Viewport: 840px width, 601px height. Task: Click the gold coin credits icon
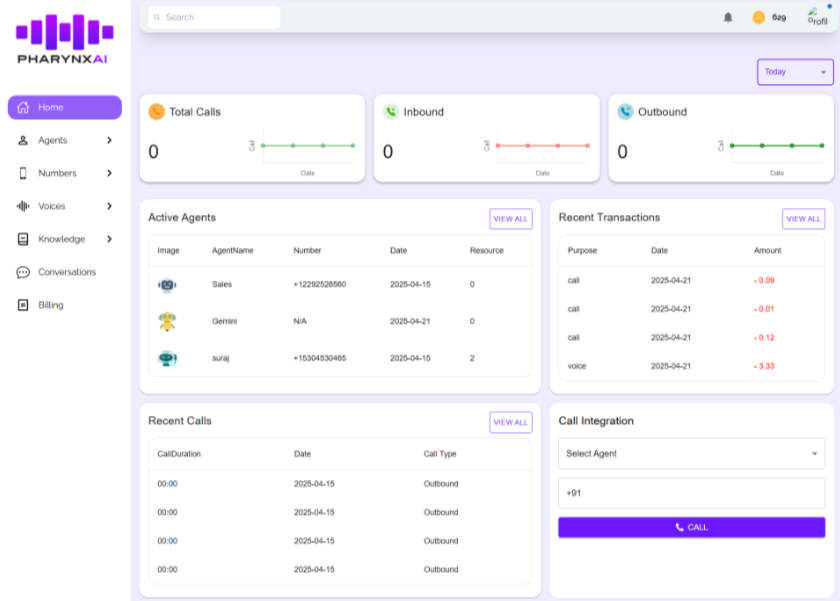(758, 17)
